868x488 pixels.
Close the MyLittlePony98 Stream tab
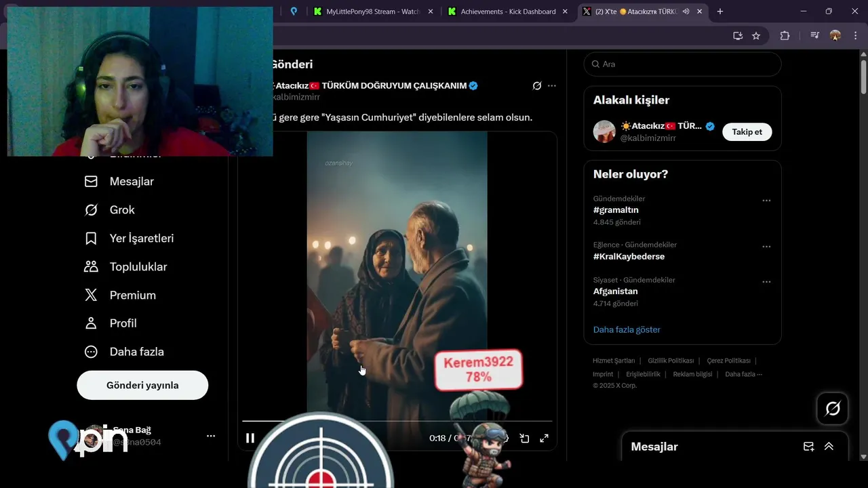point(430,12)
